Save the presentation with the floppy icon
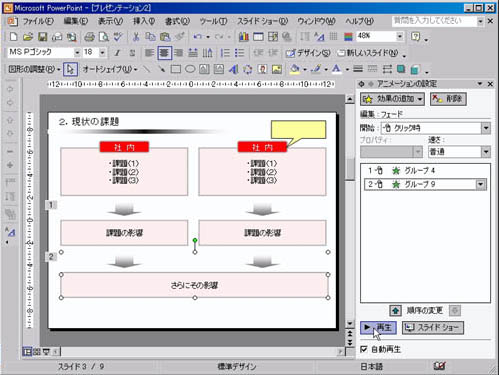The image size is (499, 375). coord(42,36)
